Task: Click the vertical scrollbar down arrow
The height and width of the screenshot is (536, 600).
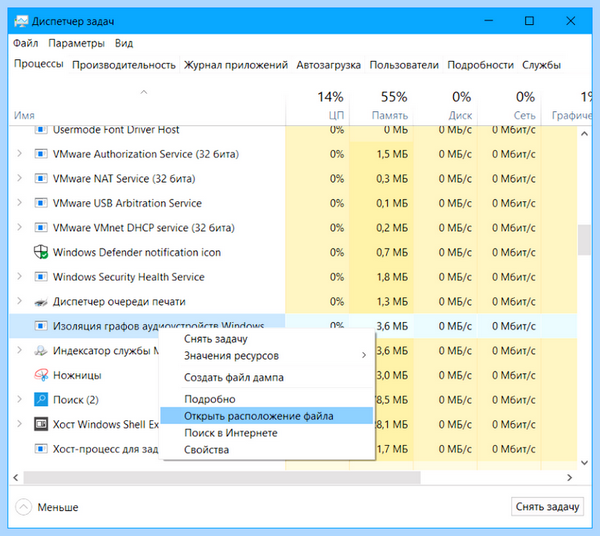Action: (x=584, y=463)
